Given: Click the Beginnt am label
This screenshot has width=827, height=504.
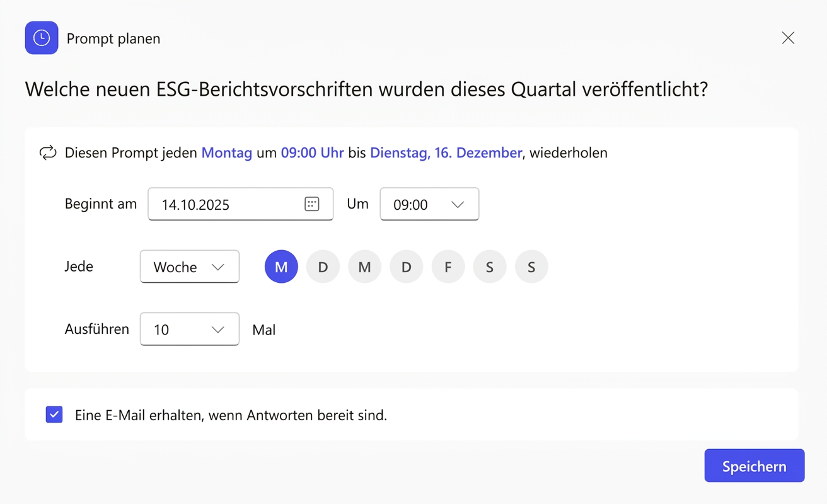Looking at the screenshot, I should pos(101,203).
